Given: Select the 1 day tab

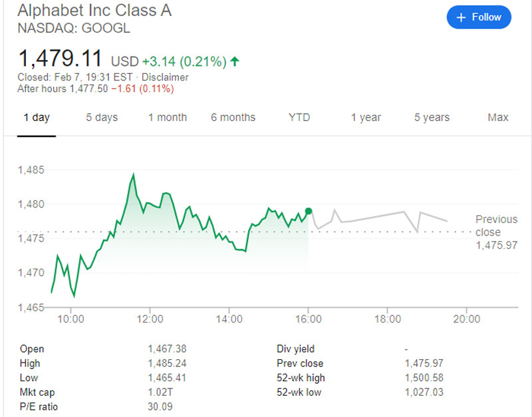Looking at the screenshot, I should coord(37,118).
